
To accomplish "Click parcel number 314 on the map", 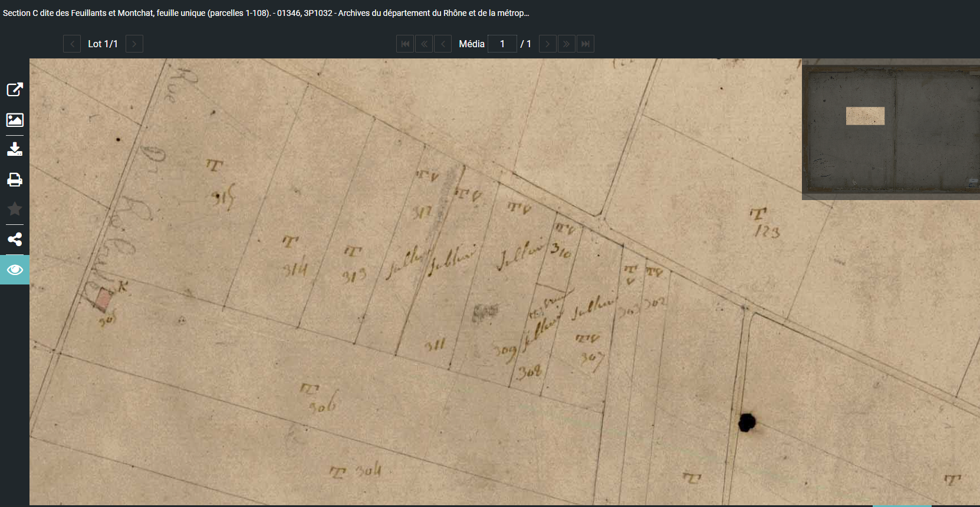I will click(295, 270).
